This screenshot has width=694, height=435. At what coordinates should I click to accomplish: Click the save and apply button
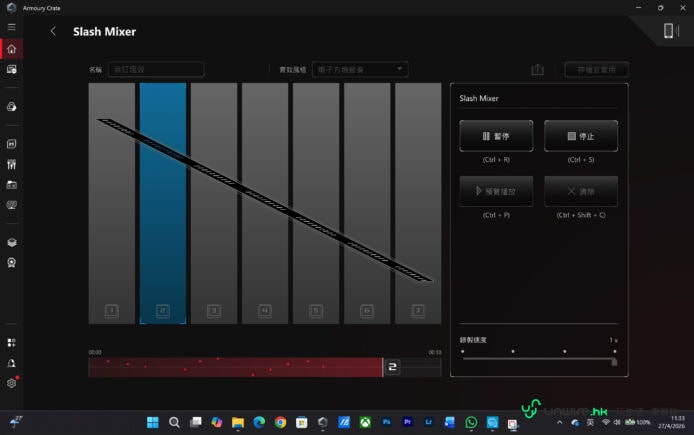[596, 69]
